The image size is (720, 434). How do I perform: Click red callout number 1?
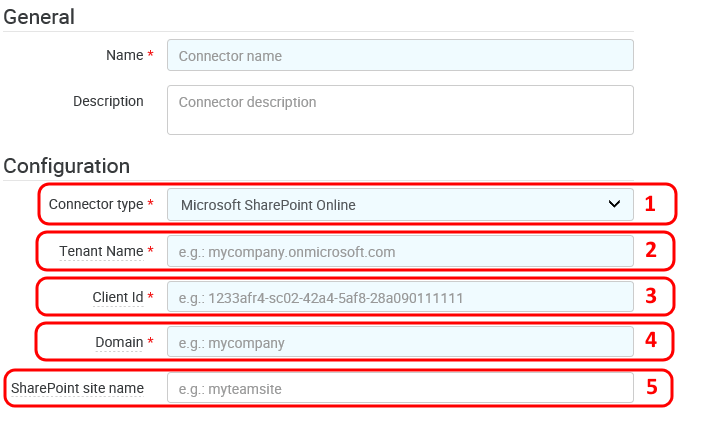(x=650, y=205)
